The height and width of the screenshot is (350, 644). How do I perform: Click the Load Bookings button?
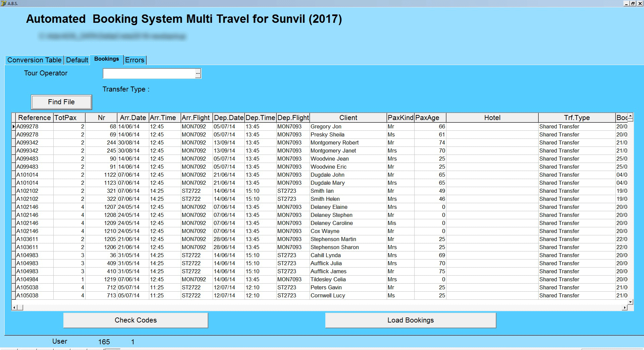(411, 320)
